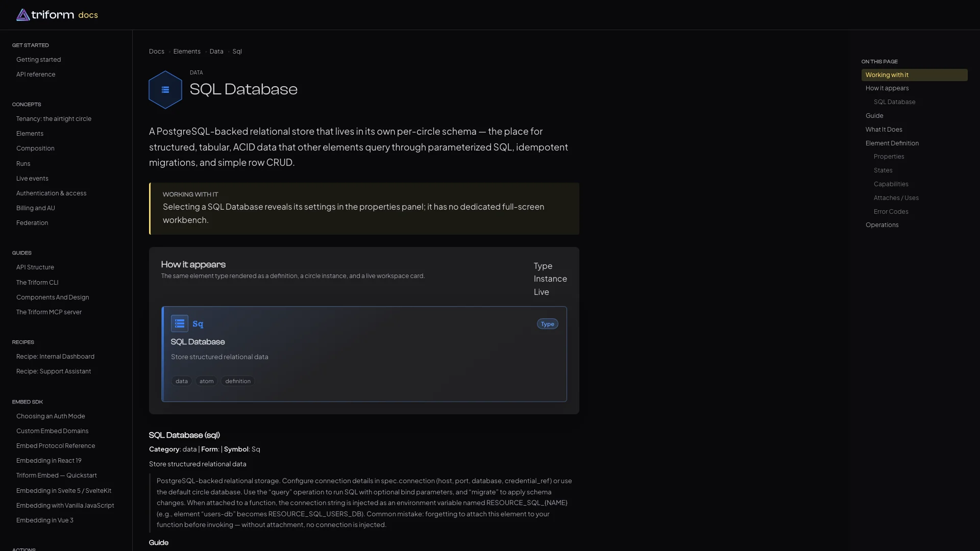980x551 pixels.
Task: Jump to How it appears section
Action: pyautogui.click(x=887, y=88)
